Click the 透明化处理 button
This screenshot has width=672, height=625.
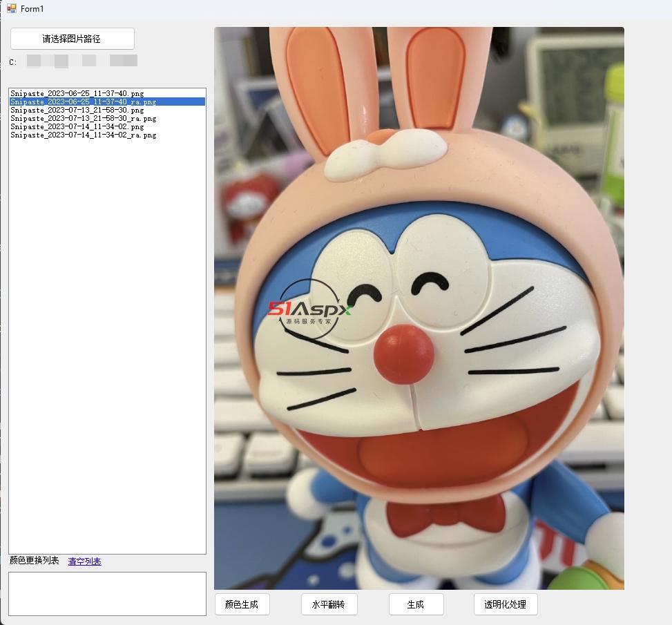coord(506,604)
